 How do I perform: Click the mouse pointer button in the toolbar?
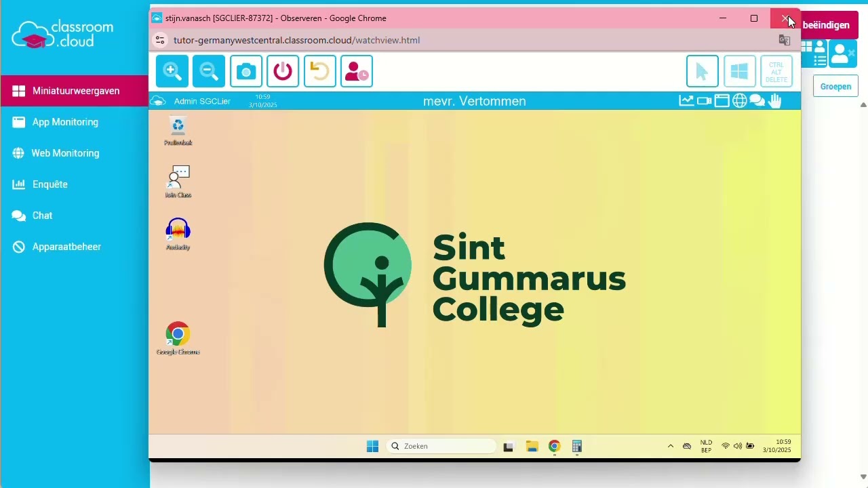coord(703,71)
